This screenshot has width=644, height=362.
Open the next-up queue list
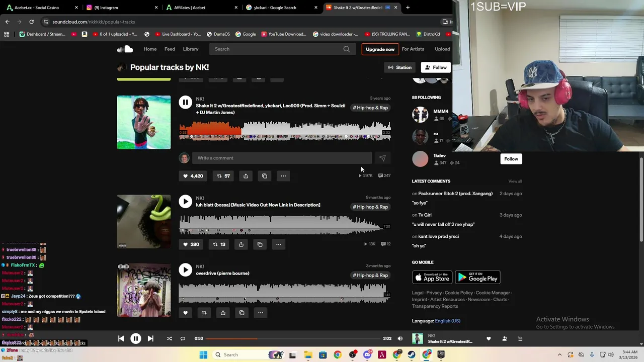[520, 339]
